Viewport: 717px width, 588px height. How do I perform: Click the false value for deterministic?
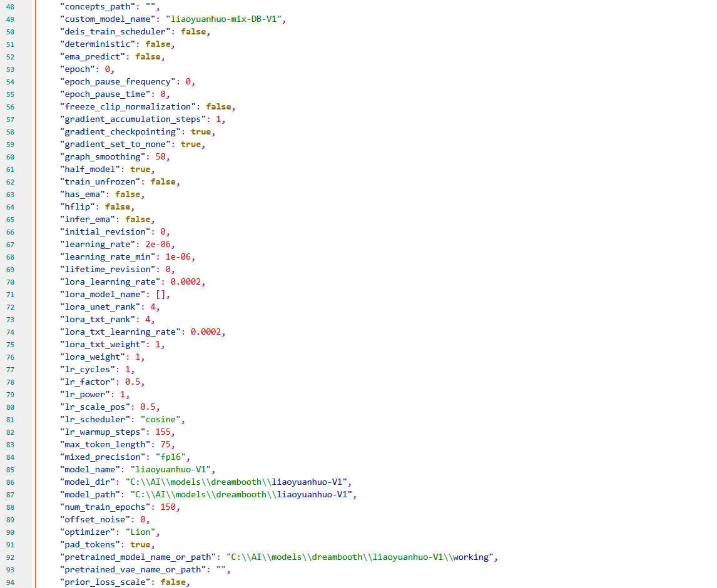158,44
